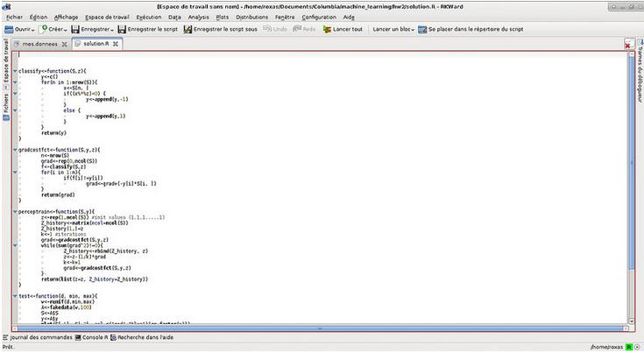Collapse the else block fold marker
This screenshot has width=644, height=353.
pyautogui.click(x=15, y=110)
